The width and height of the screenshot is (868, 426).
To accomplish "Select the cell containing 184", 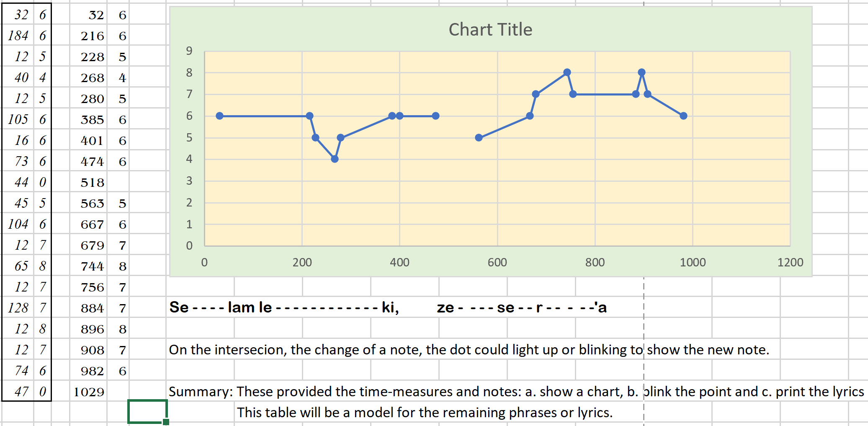I will pos(18,36).
